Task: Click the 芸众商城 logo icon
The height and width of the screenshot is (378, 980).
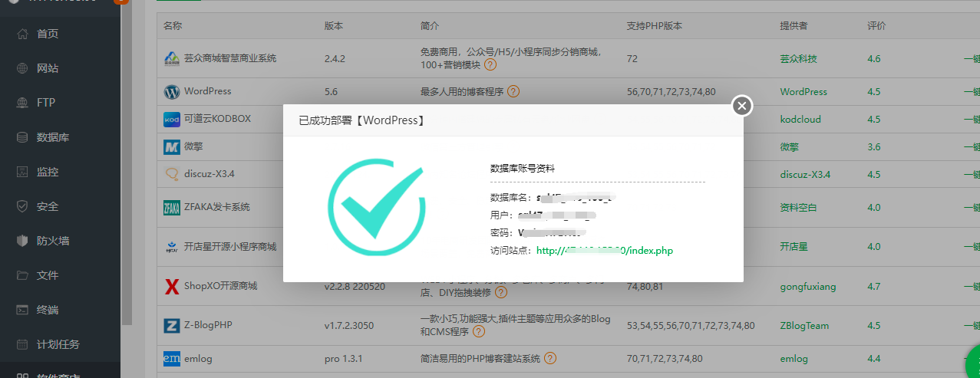Action: pos(172,58)
